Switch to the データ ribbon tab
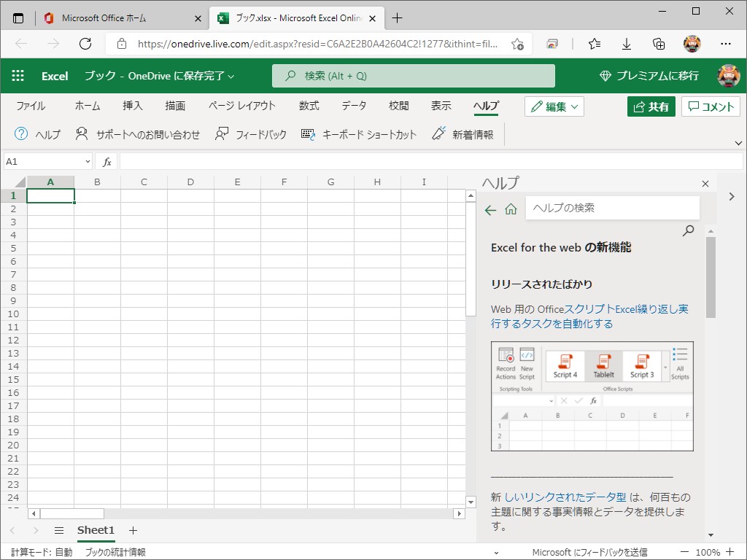747x560 pixels. [x=353, y=106]
